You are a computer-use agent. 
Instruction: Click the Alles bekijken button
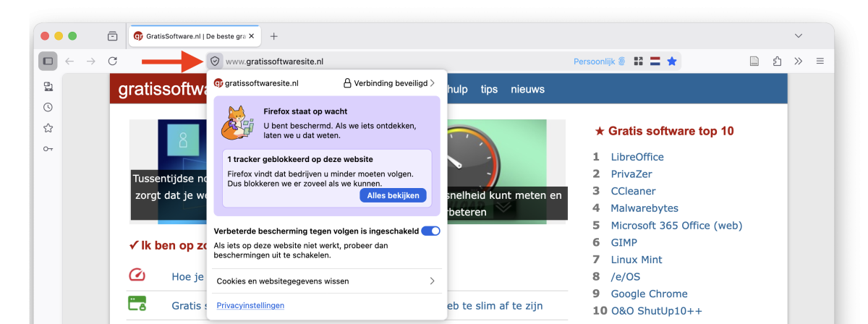click(393, 196)
